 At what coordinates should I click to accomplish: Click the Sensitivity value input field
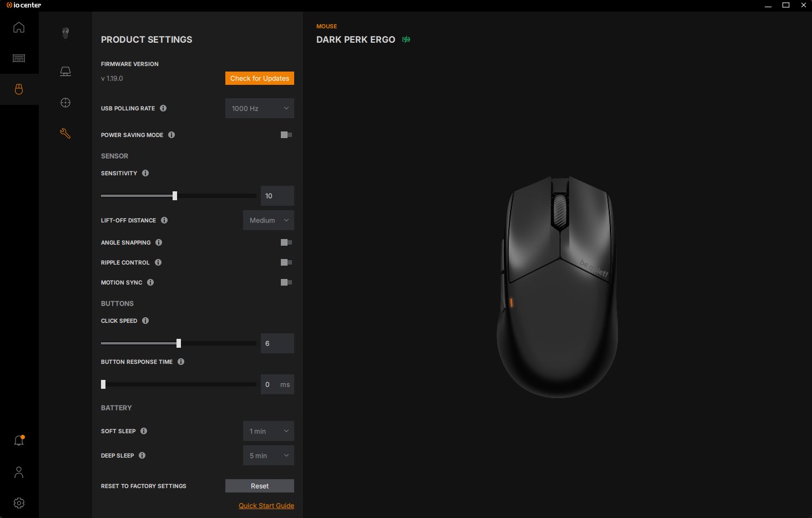277,196
